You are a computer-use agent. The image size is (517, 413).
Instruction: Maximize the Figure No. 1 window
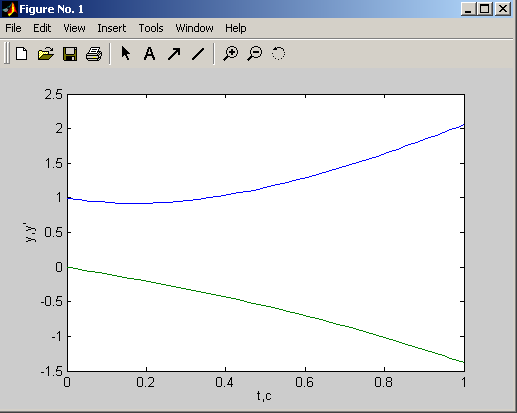(485, 9)
